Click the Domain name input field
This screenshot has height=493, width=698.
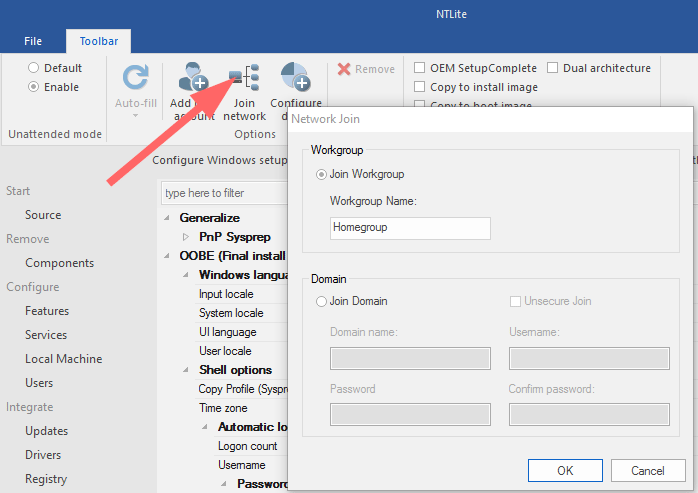tap(410, 359)
